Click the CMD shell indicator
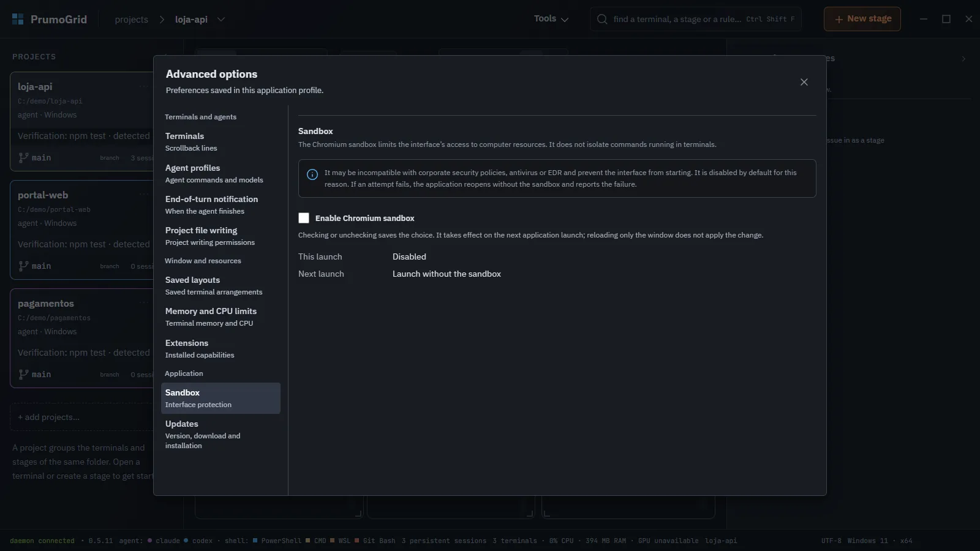 tap(316, 541)
